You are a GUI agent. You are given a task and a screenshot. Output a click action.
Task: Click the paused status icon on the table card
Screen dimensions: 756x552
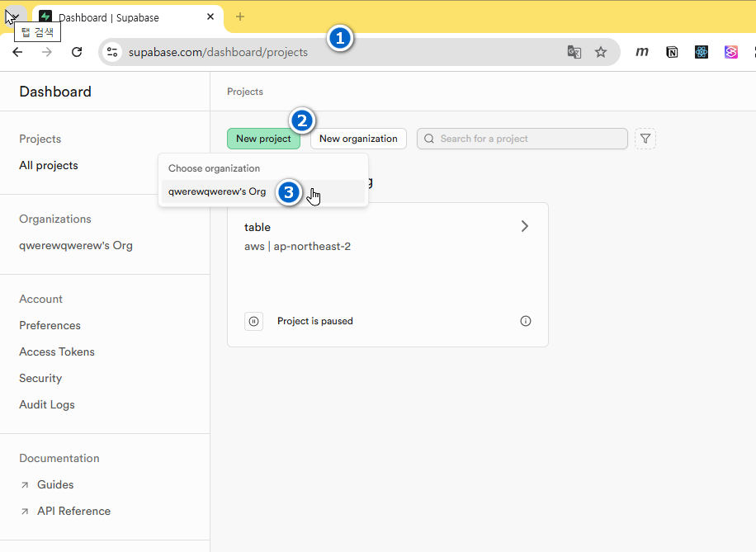click(x=254, y=321)
